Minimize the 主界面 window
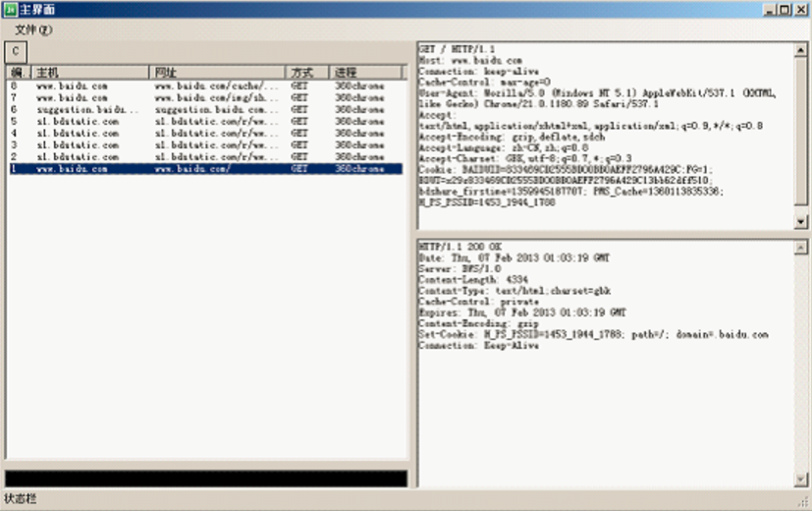This screenshot has height=511, width=812. (x=770, y=9)
